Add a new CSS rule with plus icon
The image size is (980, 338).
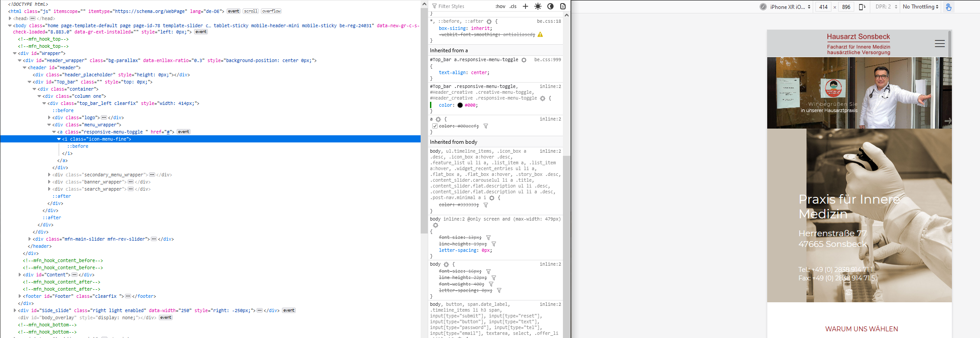point(525,6)
